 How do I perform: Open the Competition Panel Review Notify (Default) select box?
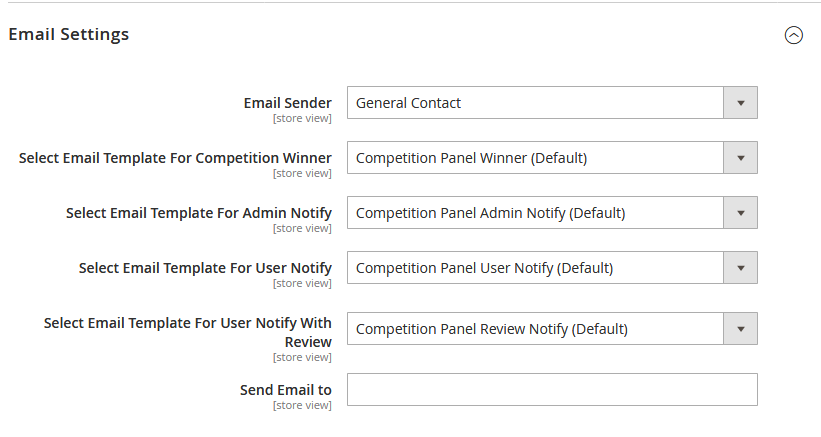coord(535,329)
